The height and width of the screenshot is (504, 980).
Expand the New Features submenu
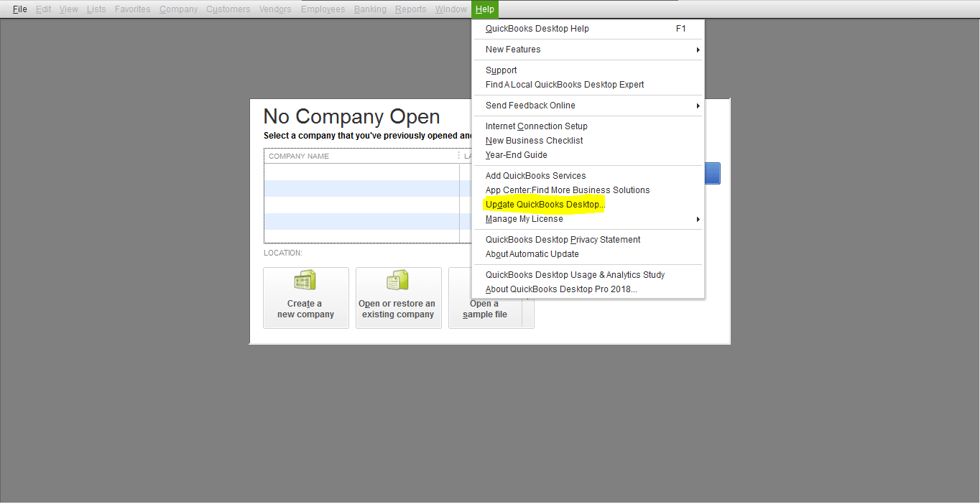click(588, 50)
